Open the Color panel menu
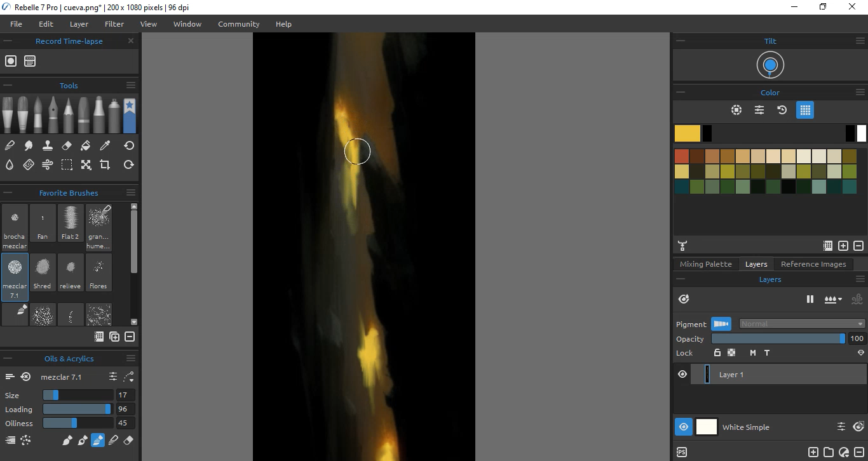 (x=861, y=92)
